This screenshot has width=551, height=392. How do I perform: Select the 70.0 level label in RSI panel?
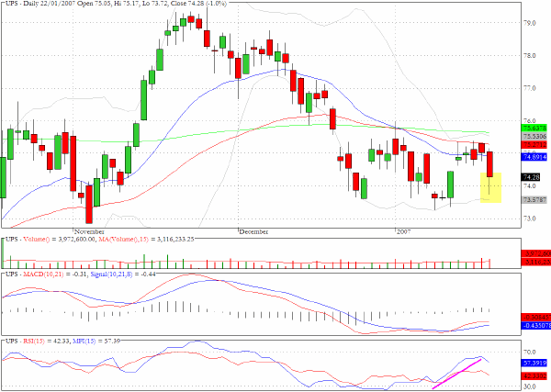pos(530,353)
